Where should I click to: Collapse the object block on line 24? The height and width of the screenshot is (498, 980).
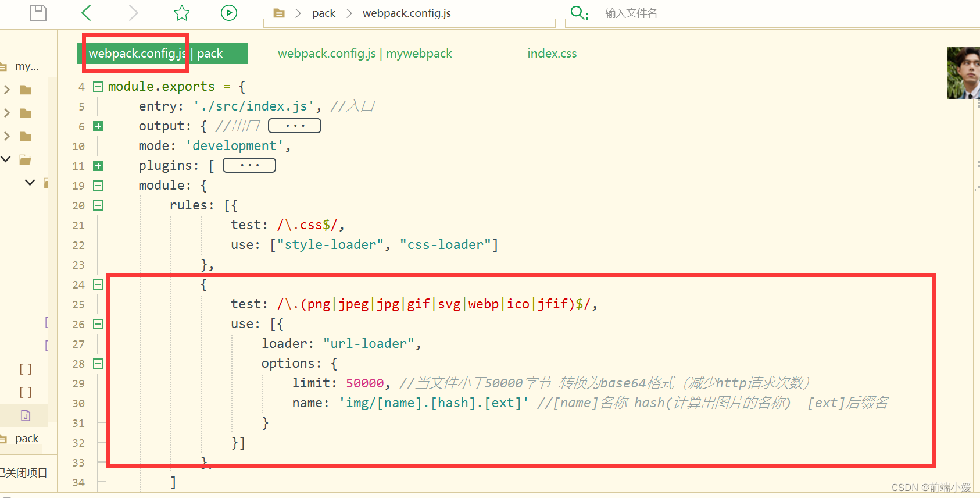pos(98,284)
